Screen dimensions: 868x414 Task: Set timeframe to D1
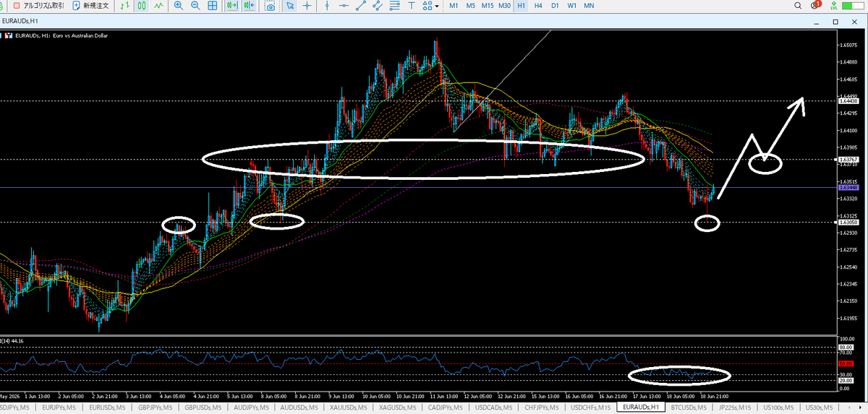coord(555,6)
